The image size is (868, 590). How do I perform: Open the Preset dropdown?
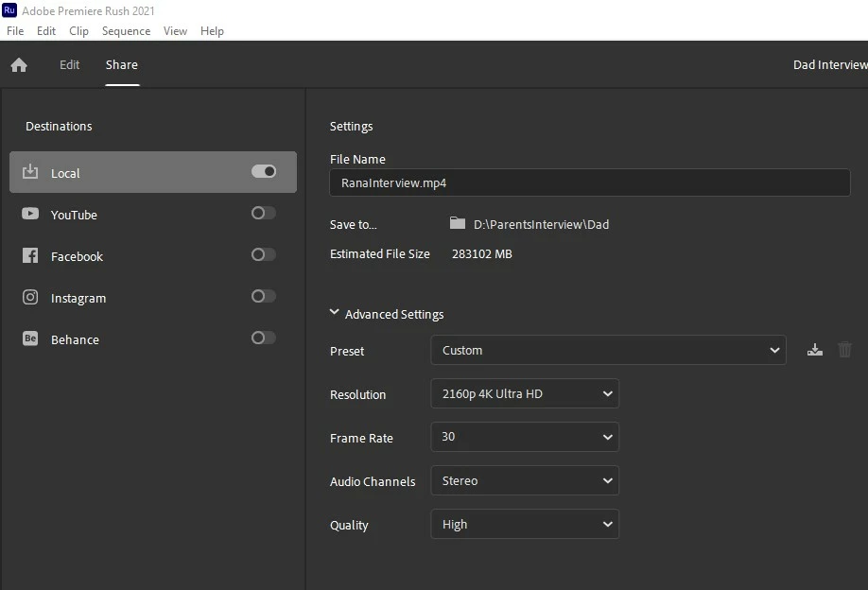tap(608, 350)
